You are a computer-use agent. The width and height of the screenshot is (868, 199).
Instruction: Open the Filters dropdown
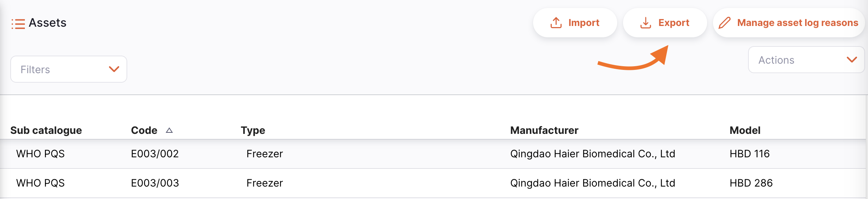(x=69, y=69)
